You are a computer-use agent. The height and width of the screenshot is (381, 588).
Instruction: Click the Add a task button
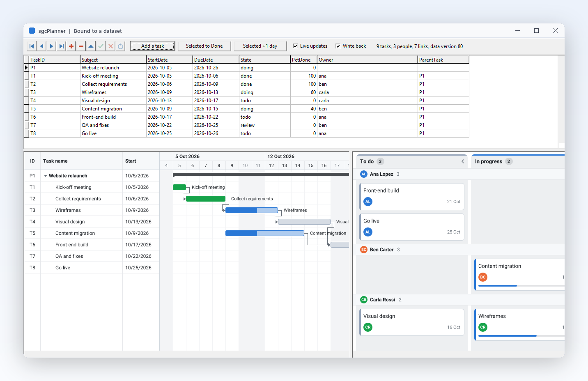pyautogui.click(x=153, y=46)
